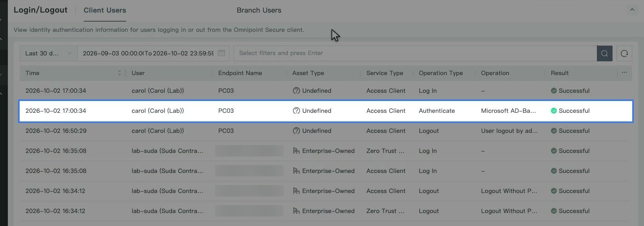Viewport: 644px width, 226px height.
Task: Click PC03 in the carol Logout row
Action: (x=226, y=131)
